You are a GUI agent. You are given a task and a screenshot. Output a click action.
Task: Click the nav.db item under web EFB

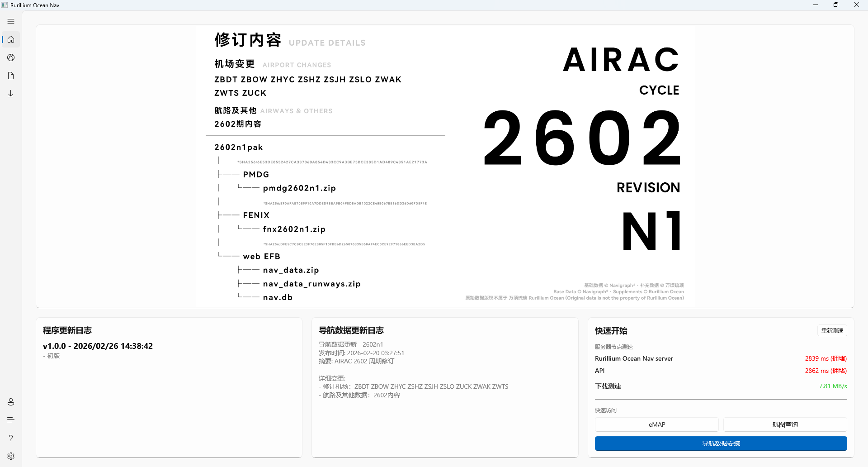click(x=277, y=297)
